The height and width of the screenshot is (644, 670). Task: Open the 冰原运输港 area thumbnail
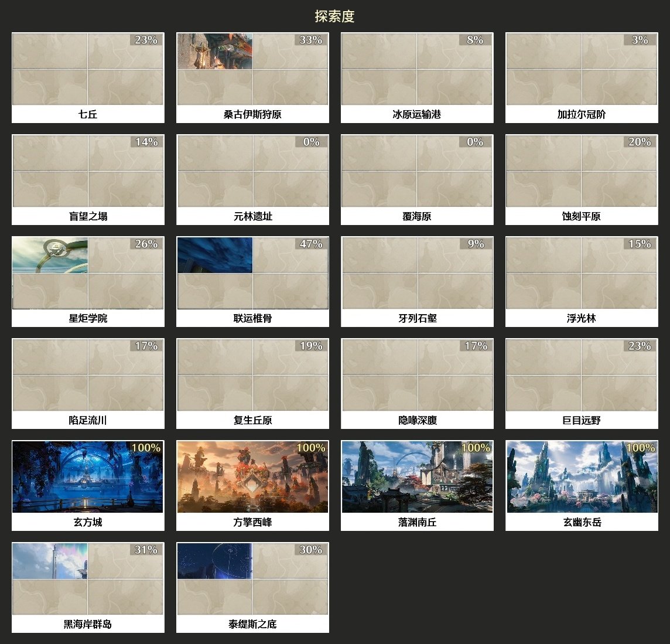pyautogui.click(x=417, y=69)
